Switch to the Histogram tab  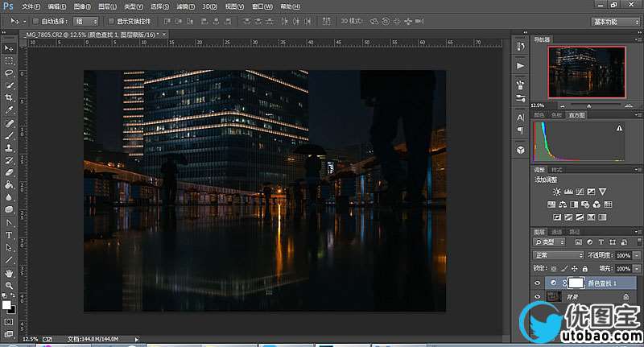(x=576, y=115)
